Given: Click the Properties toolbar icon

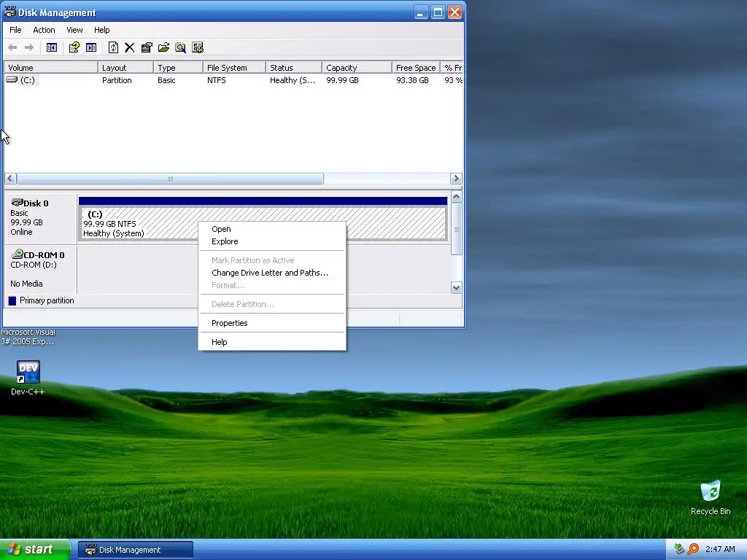Looking at the screenshot, I should click(147, 47).
